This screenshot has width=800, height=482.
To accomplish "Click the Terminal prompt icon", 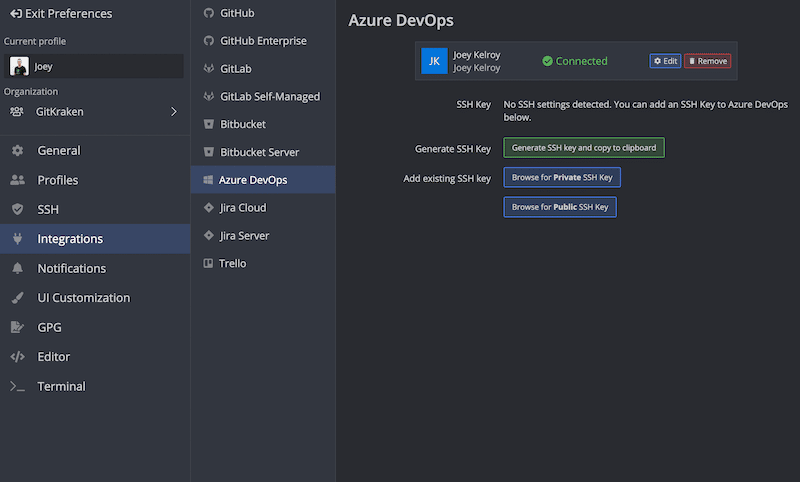I will (17, 387).
